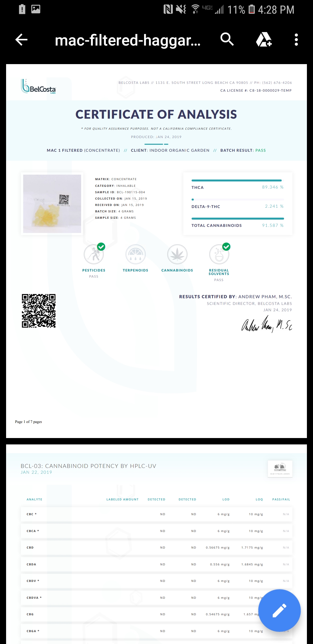Tap the Delta-9-THC progress bar
This screenshot has height=644, width=313.
click(238, 200)
